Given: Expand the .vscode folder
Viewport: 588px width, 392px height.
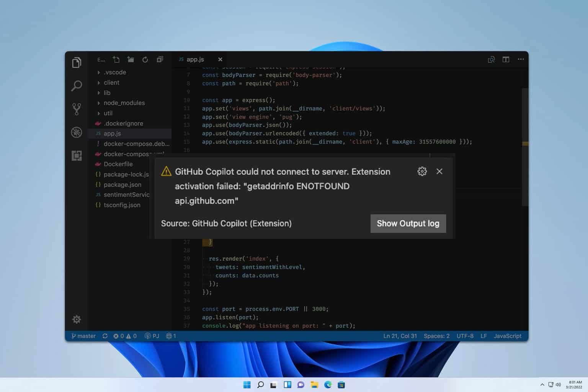Looking at the screenshot, I should point(130,72).
